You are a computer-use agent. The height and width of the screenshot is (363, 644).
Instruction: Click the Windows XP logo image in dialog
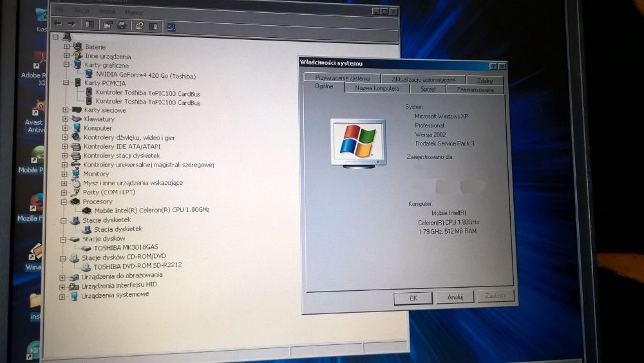(357, 144)
